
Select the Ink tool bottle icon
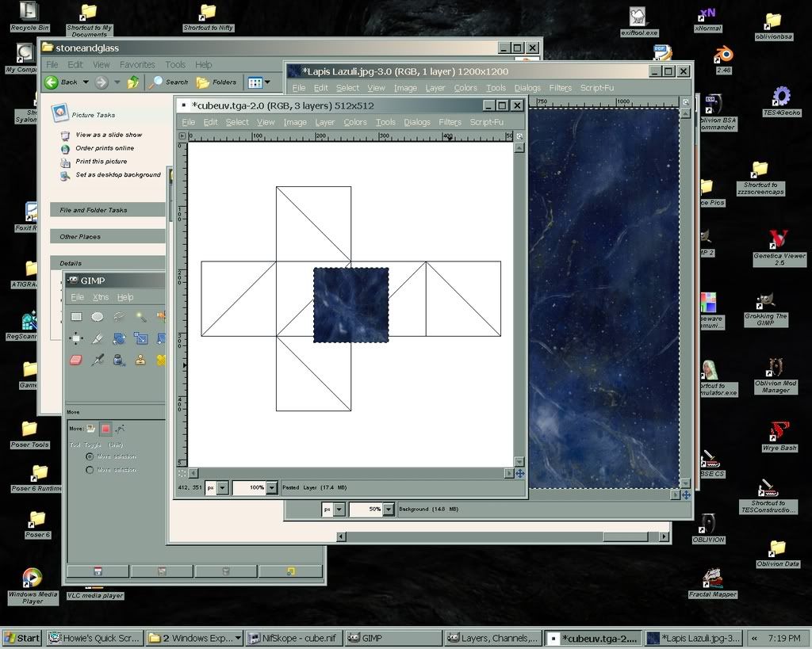coord(119,360)
